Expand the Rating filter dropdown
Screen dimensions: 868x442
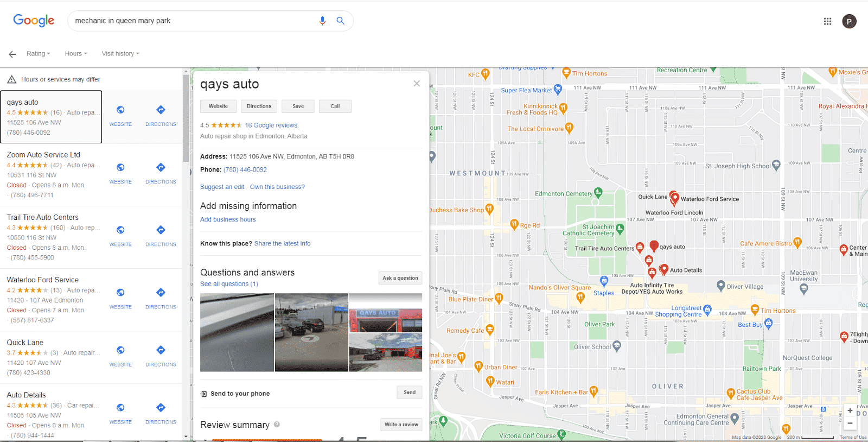click(x=38, y=54)
